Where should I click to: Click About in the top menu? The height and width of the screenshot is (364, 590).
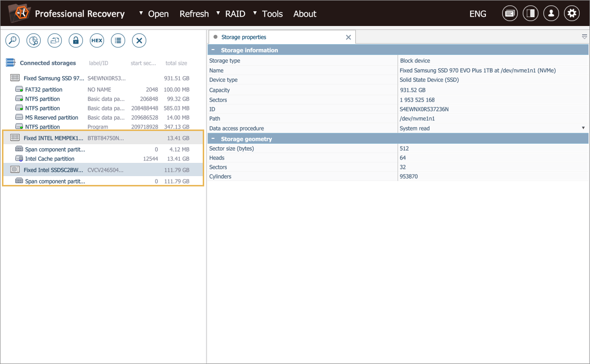pyautogui.click(x=305, y=14)
